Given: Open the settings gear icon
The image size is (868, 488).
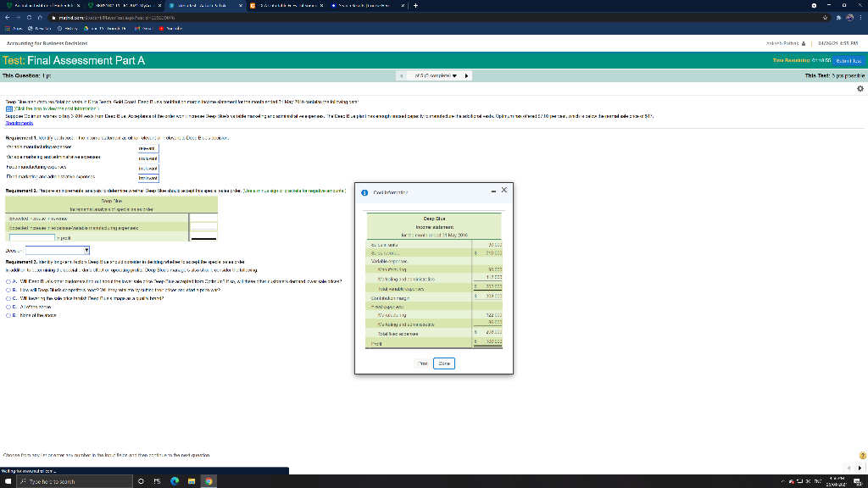Looking at the screenshot, I should coord(860,88).
